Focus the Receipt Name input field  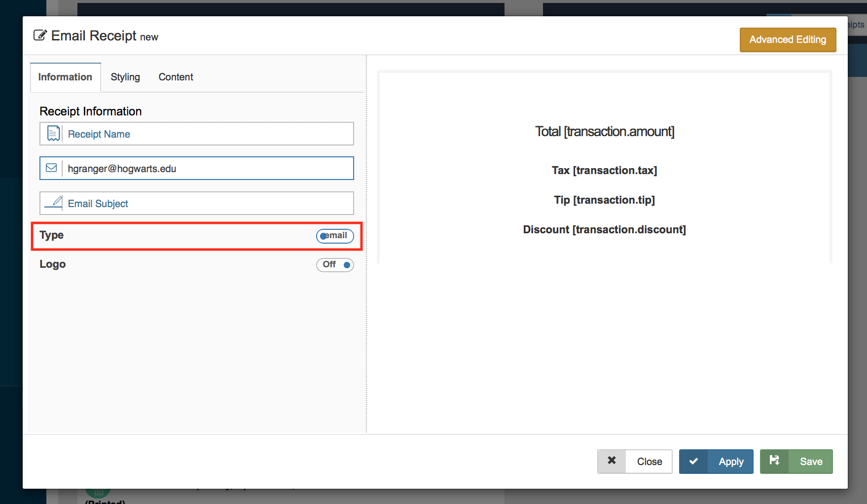click(207, 134)
